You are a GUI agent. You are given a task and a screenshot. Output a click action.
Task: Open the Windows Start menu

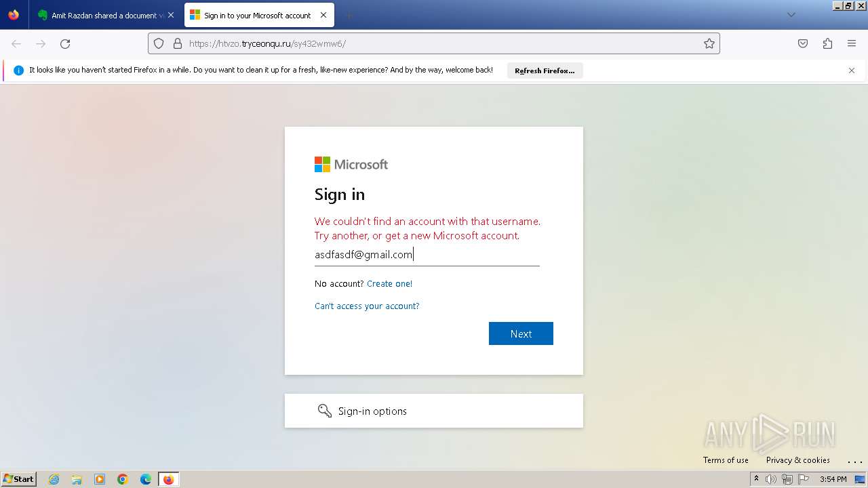point(19,479)
